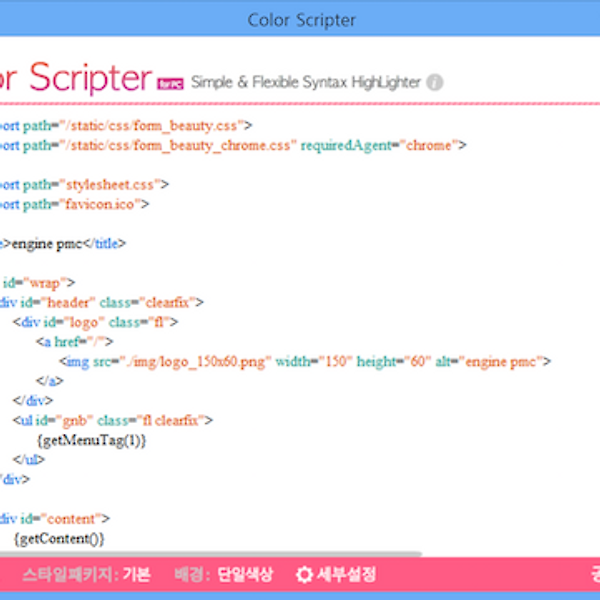Open the 배경 단일색상 background selector
600x600 pixels.
tap(224, 574)
